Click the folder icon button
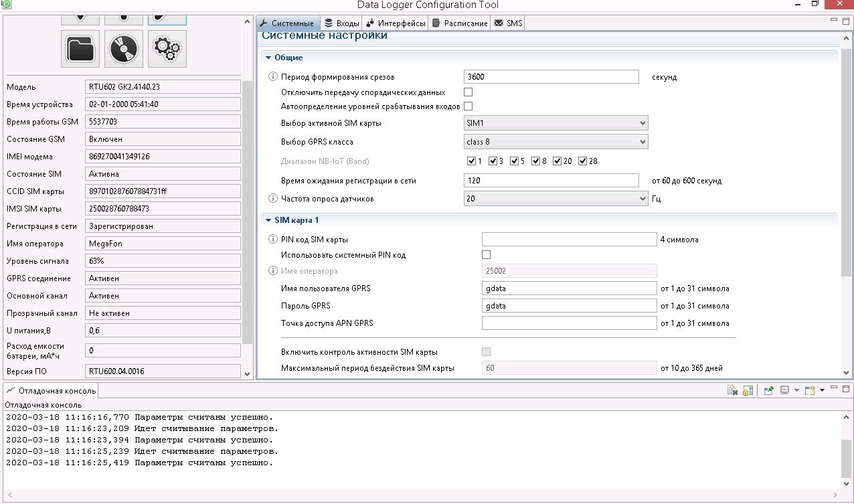 click(80, 49)
